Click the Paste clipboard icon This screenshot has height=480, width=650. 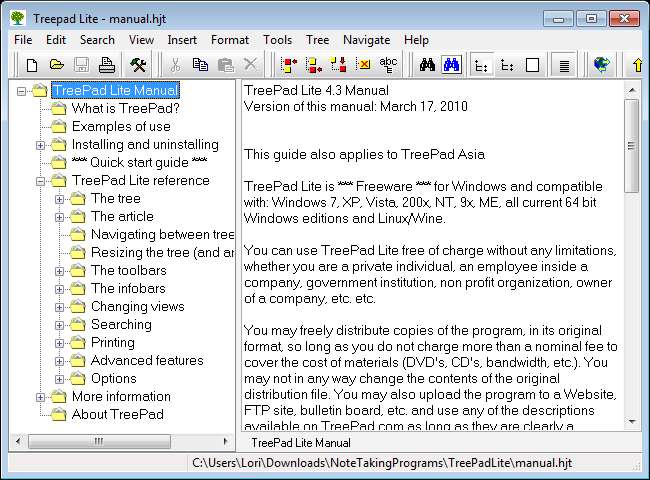[x=226, y=65]
